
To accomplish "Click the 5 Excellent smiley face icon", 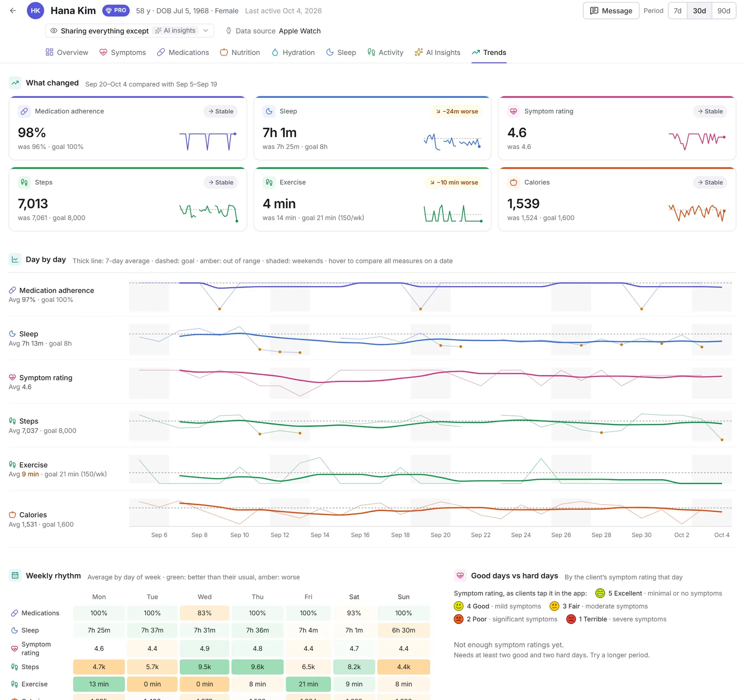I will coord(600,593).
